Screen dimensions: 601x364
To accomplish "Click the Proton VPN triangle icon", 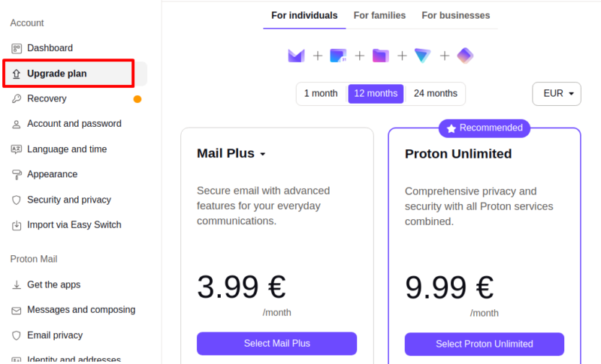I will coord(423,56).
